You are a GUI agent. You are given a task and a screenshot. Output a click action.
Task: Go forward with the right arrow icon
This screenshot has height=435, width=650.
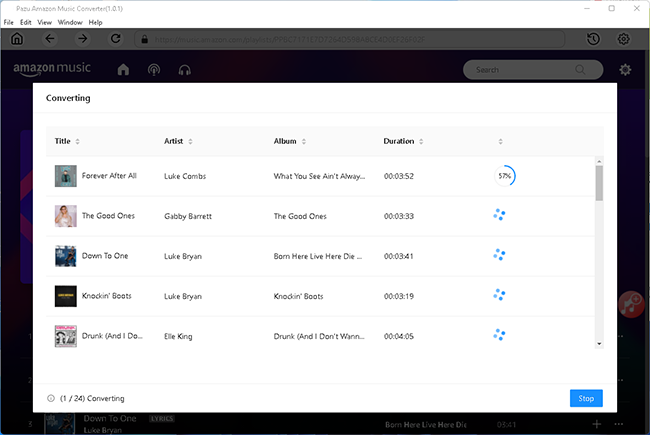(83, 39)
